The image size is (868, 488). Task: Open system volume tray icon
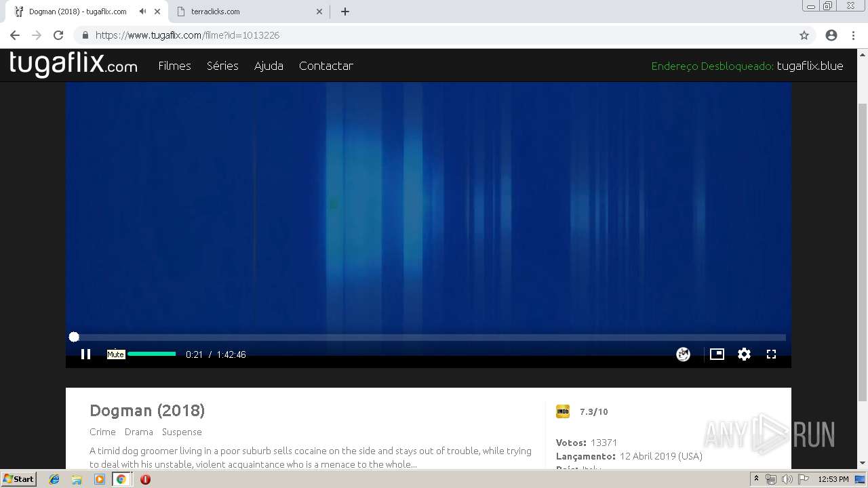[x=787, y=479]
